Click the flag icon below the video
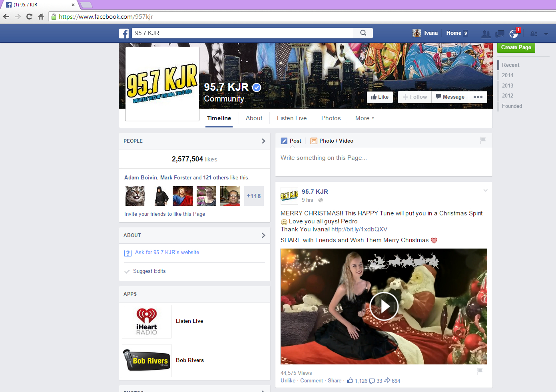Screen dimensions: 556x392 [480, 371]
